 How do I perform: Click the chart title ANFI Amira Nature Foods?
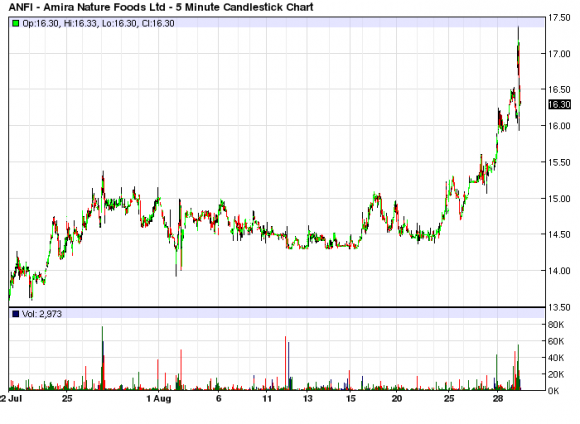161,7
